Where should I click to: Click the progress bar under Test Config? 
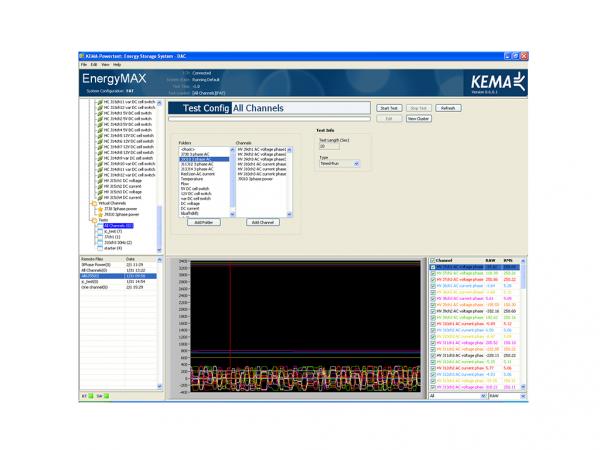269,119
